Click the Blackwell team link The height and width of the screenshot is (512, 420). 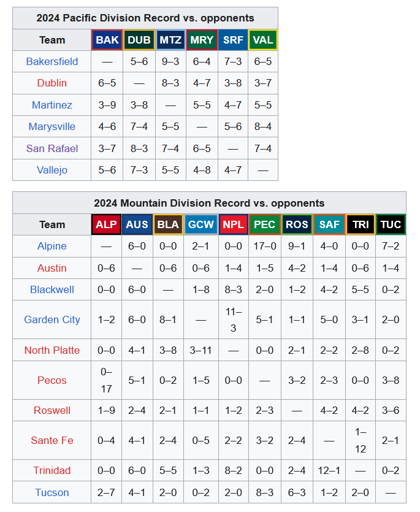[52, 289]
